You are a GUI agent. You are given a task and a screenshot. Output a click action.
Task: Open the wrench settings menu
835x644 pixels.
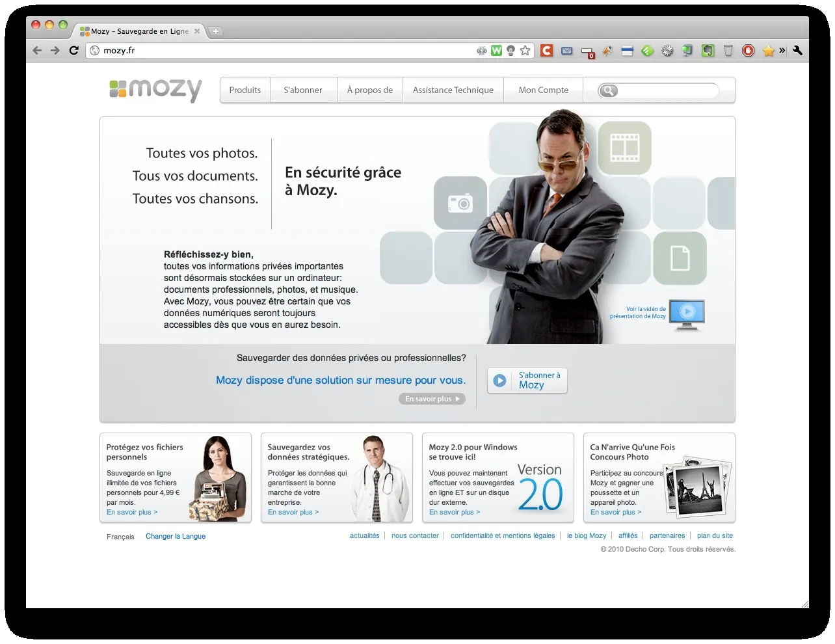(x=797, y=50)
